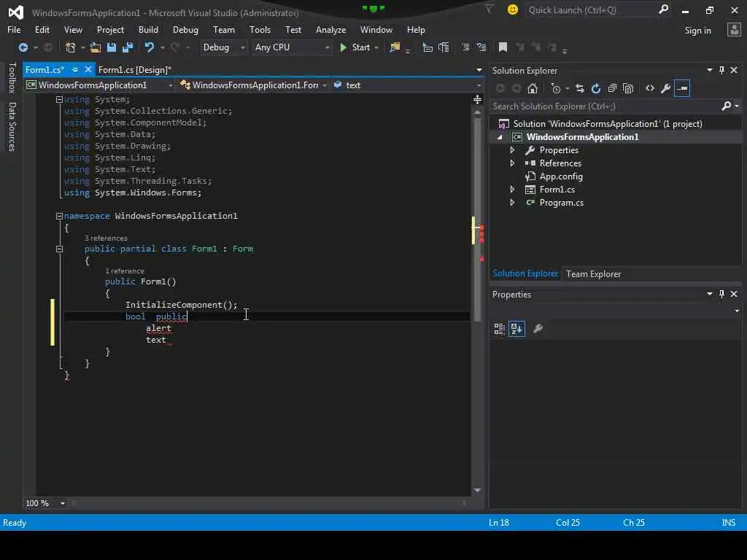This screenshot has width=747, height=560.
Task: Collapse the namespace block in the editor
Action: (60, 216)
